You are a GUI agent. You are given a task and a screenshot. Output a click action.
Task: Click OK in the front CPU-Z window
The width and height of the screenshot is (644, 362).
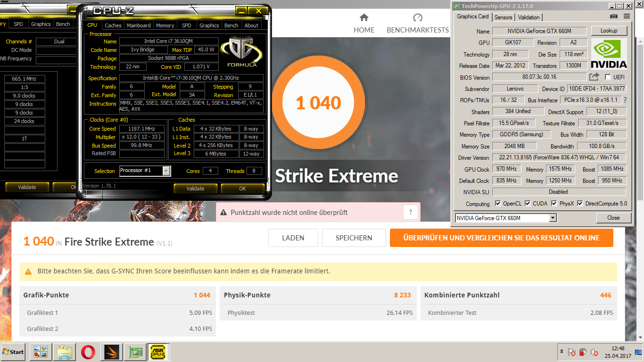(242, 189)
